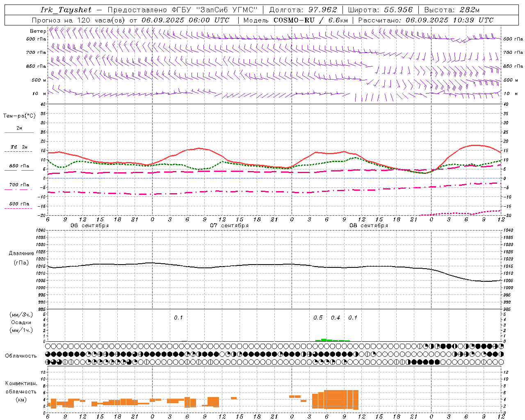The image size is (525, 420).
Task: Click the date label '08 сентября'
Action: tap(368, 226)
